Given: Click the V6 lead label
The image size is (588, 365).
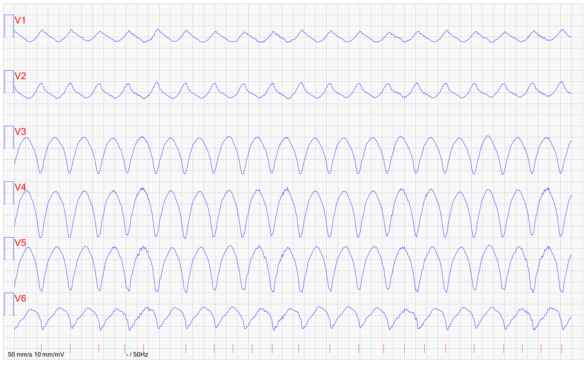Looking at the screenshot, I should [x=20, y=298].
